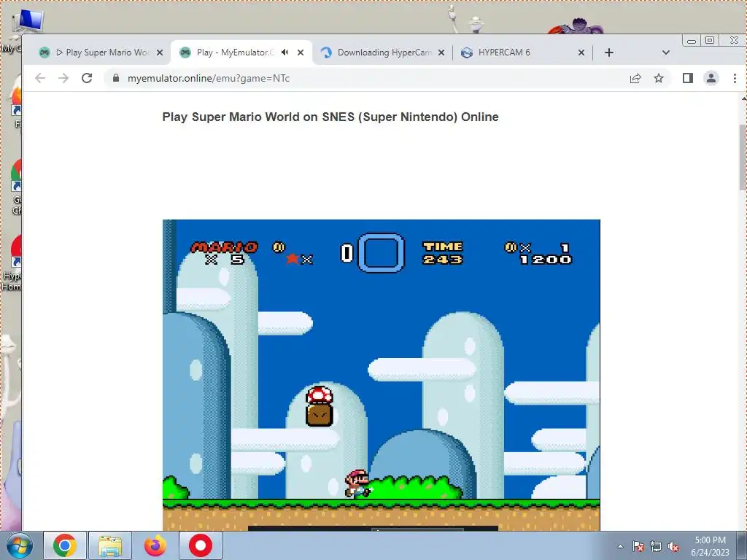Image resolution: width=747 pixels, height=560 pixels.
Task: Open the network tray icon
Action: click(656, 546)
